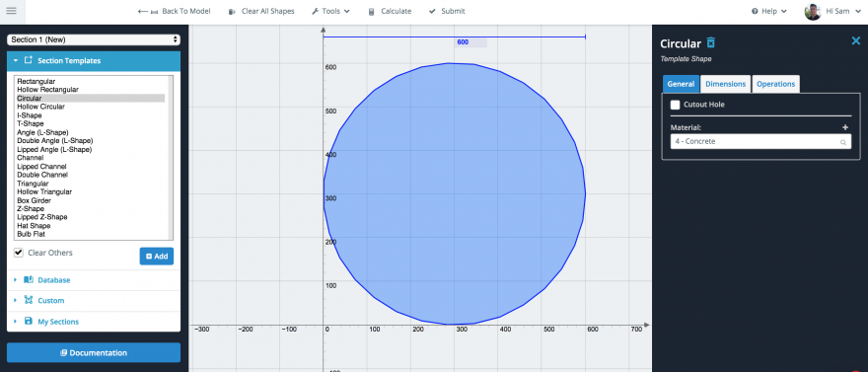This screenshot has height=372, width=868.
Task: Select the Circular template
Action: coord(90,98)
